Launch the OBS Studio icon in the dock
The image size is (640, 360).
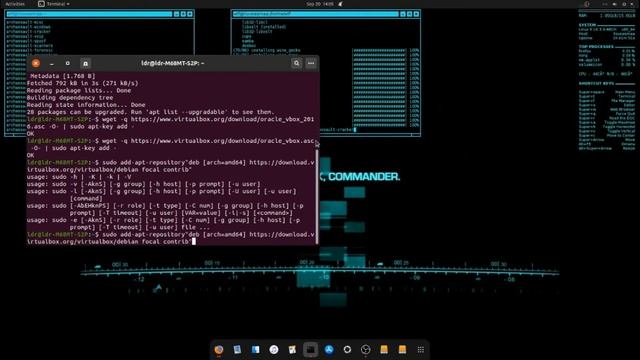coord(366,349)
